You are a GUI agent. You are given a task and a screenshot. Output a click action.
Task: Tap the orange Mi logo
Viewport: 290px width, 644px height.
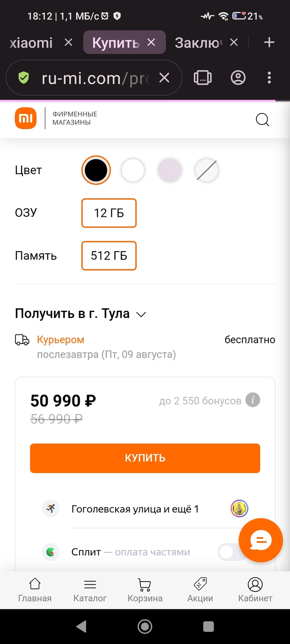click(26, 118)
